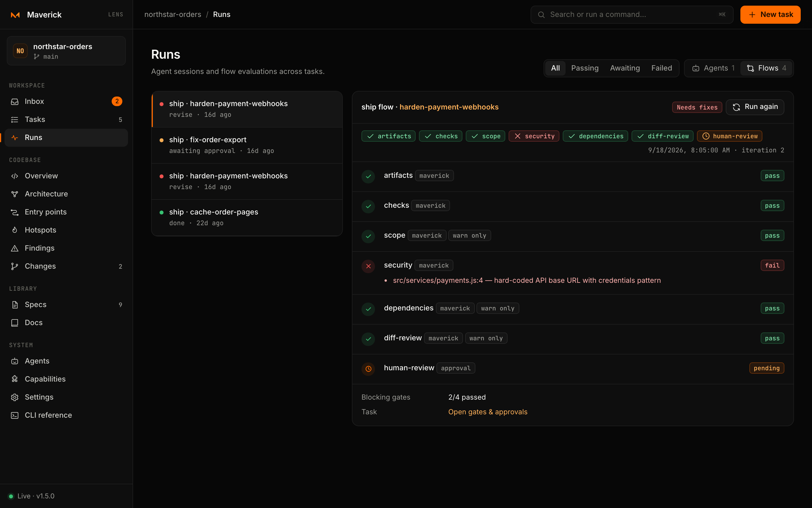Open the northstar-orders project switcher
The image size is (812, 508).
click(66, 51)
